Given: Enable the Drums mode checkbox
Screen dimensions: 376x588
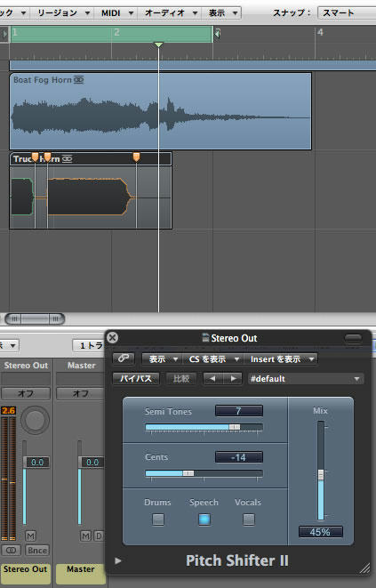Looking at the screenshot, I should pos(158,520).
